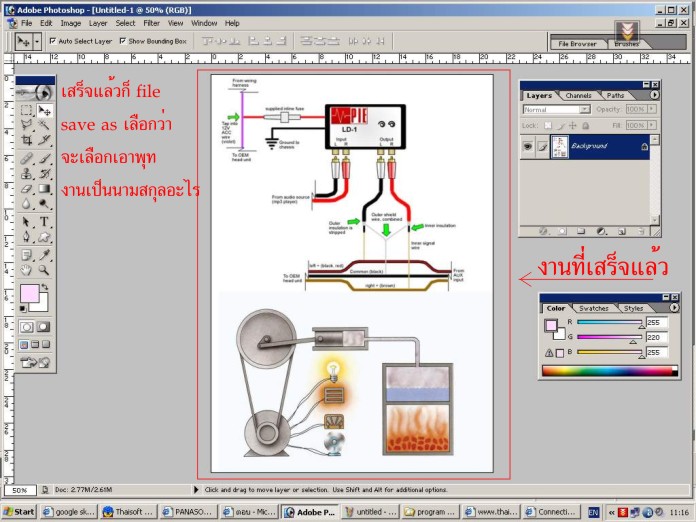Open the Windows Start button
This screenshot has height=522, width=696.
point(20,512)
